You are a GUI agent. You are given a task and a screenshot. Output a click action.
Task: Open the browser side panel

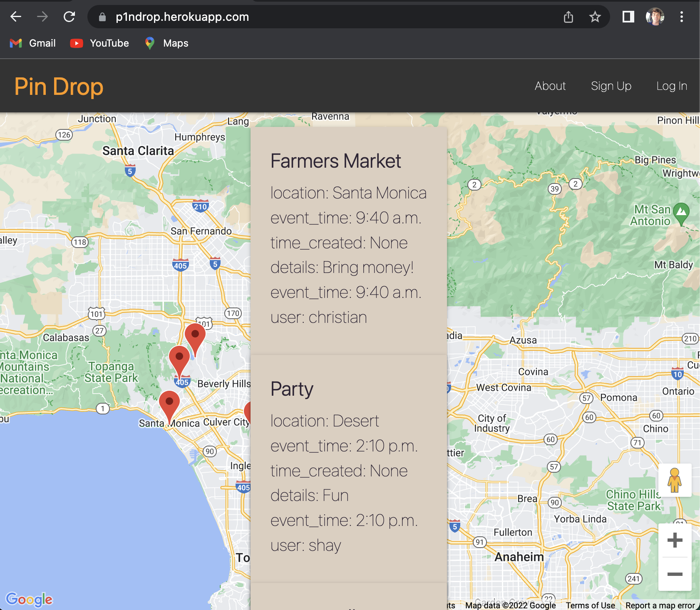tap(628, 17)
